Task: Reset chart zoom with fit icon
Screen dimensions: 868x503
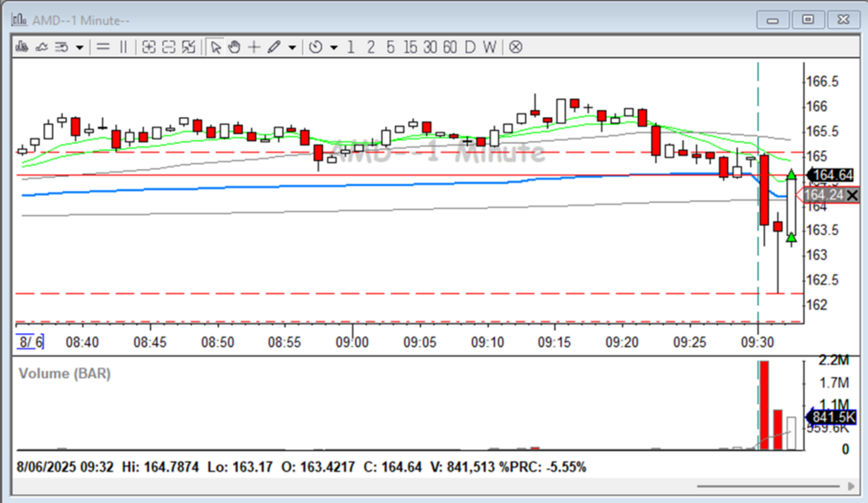Action: [x=188, y=47]
